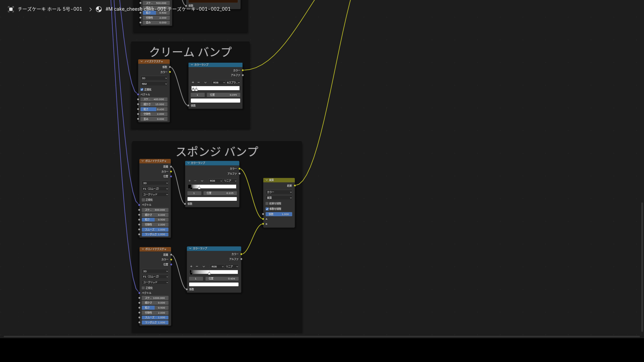The image size is (644, 362).
Task: Open the tools chevron menu in the 0.095 color ramp
Action: point(205,82)
